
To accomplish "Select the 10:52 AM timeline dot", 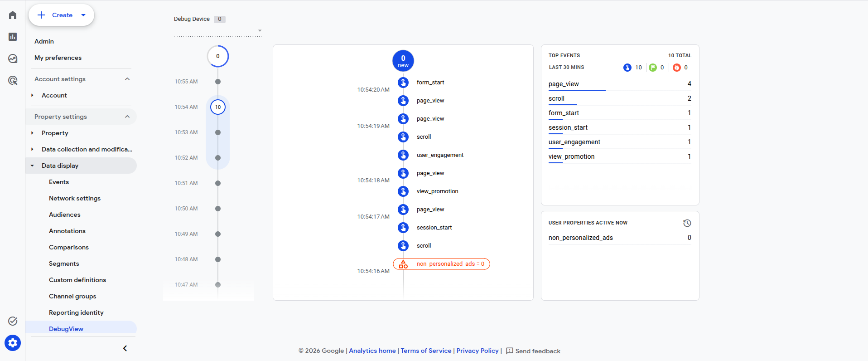I will pyautogui.click(x=218, y=158).
